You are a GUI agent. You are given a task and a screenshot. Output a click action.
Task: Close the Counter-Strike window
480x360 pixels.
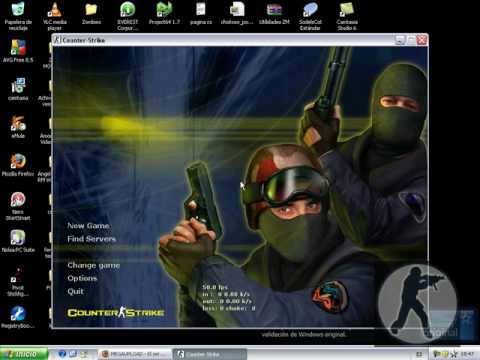click(x=422, y=40)
